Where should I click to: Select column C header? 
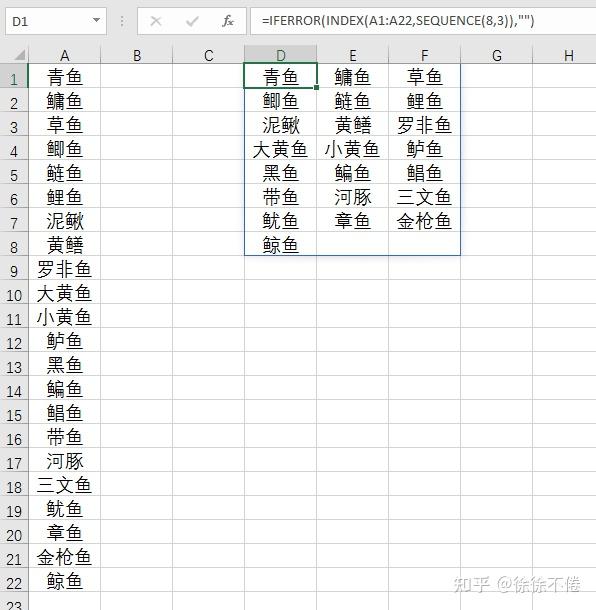[209, 55]
